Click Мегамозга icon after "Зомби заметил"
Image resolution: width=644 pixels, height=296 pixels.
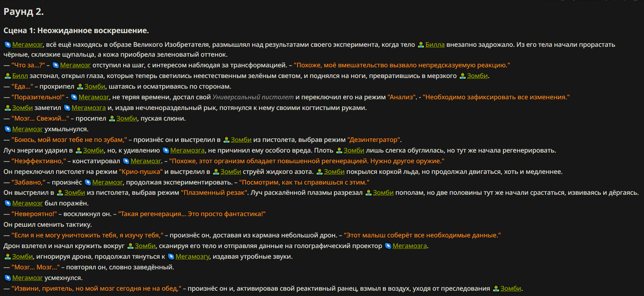click(x=67, y=108)
